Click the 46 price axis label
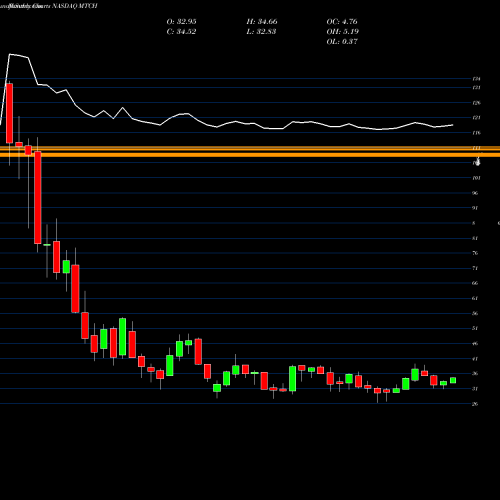The width and height of the screenshot is (500, 500). [475, 343]
